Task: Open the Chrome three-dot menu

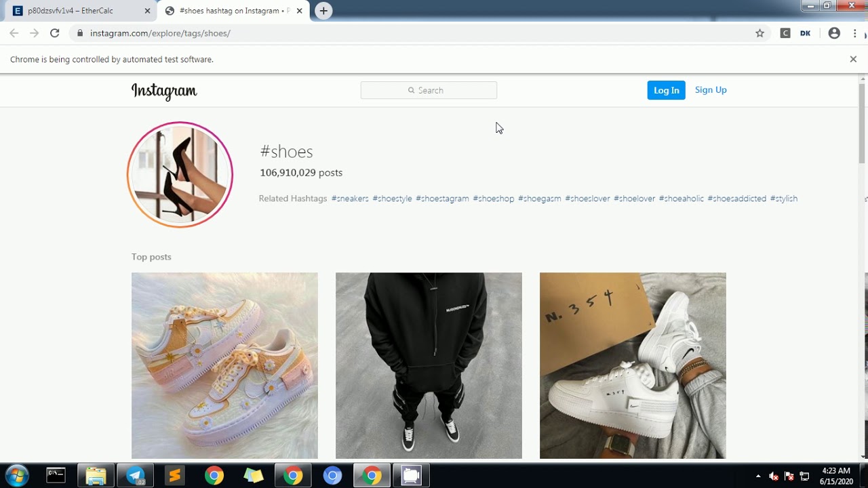Action: (x=854, y=33)
